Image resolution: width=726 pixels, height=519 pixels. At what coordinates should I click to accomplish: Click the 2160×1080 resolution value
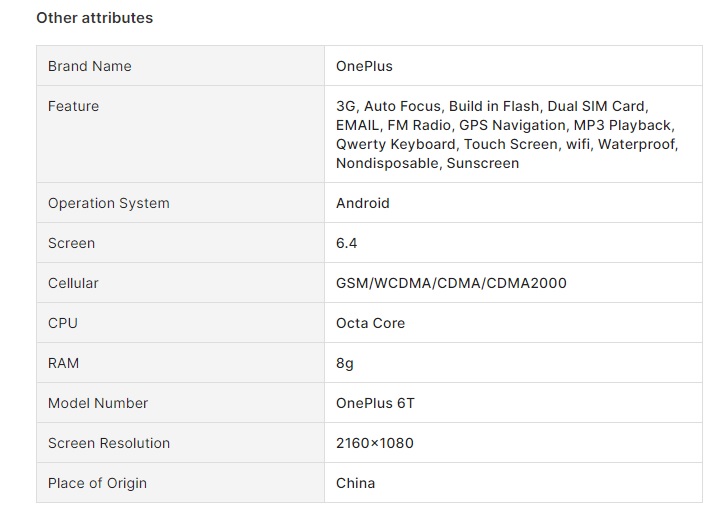pos(375,443)
